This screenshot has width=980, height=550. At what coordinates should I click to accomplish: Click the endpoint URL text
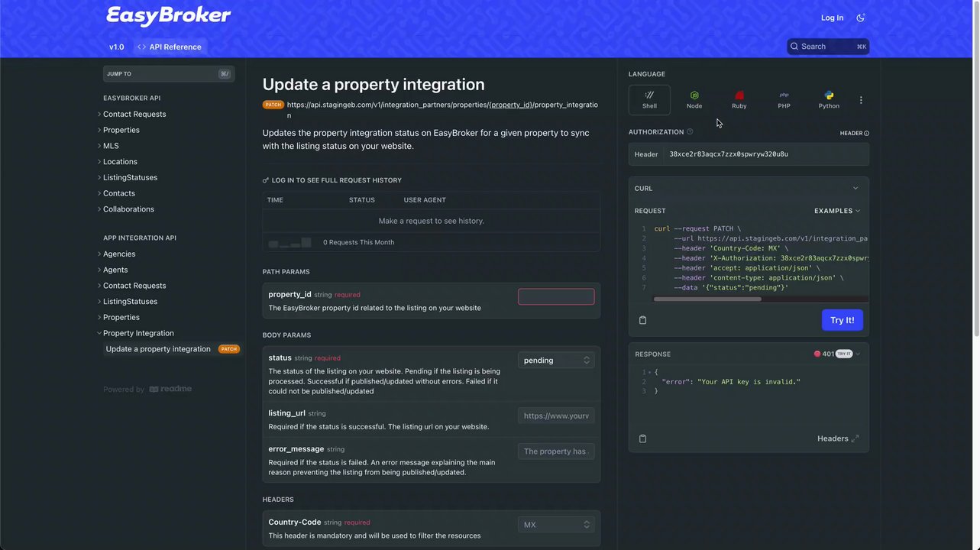[x=442, y=110]
